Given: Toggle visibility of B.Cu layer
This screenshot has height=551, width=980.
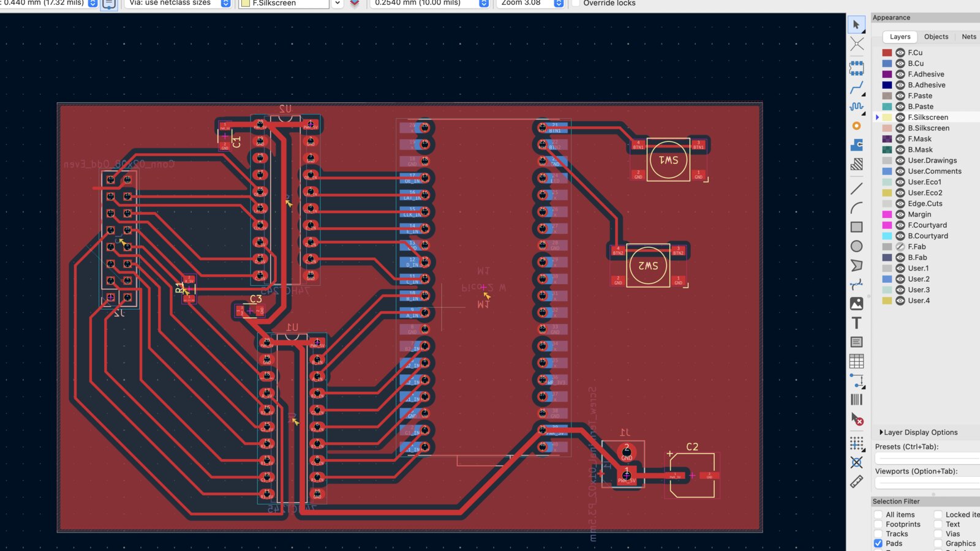Looking at the screenshot, I should pos(900,64).
